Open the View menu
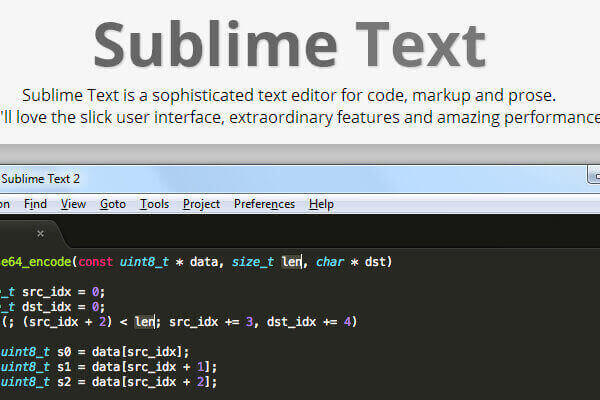The width and height of the screenshot is (600, 400). pos(73,204)
